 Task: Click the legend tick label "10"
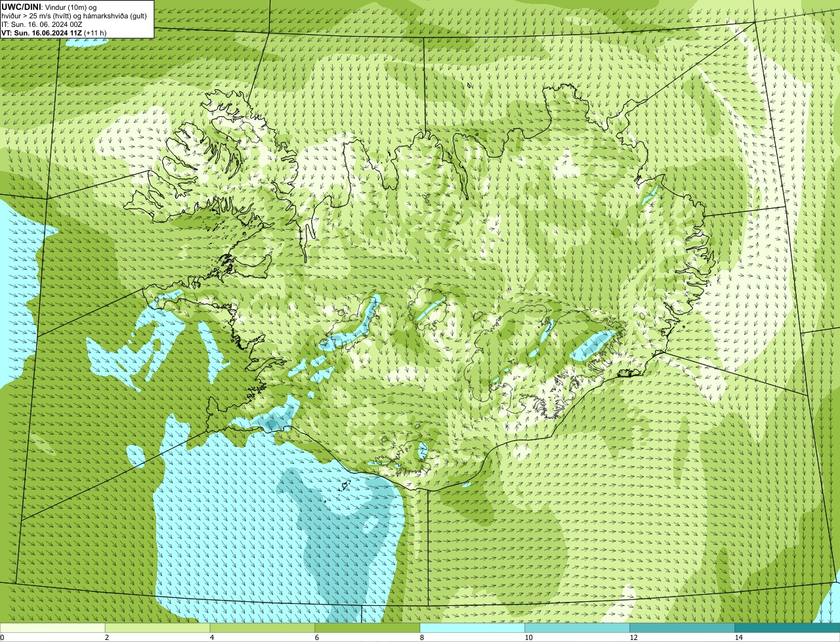528,637
